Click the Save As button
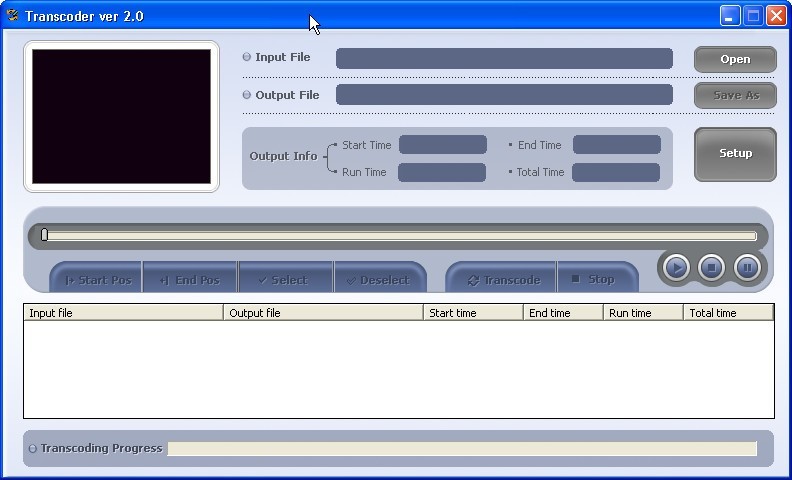792x480 pixels. (735, 95)
